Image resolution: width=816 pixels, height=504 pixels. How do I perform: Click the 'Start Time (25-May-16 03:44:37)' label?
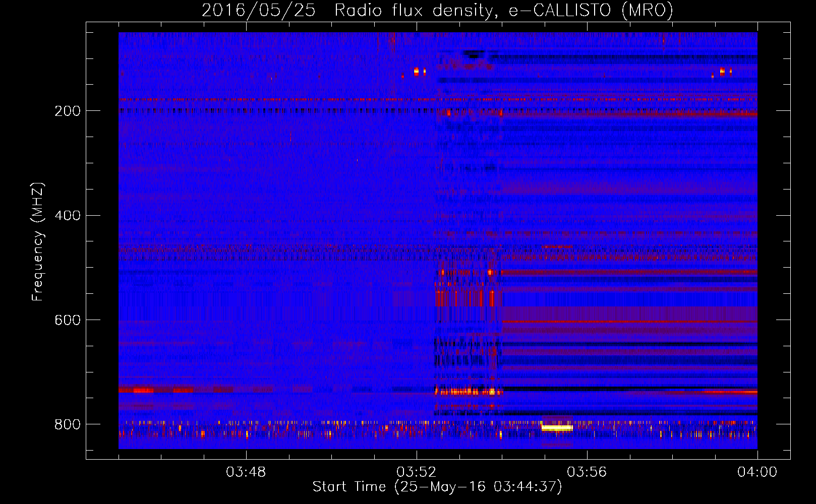coord(437,487)
